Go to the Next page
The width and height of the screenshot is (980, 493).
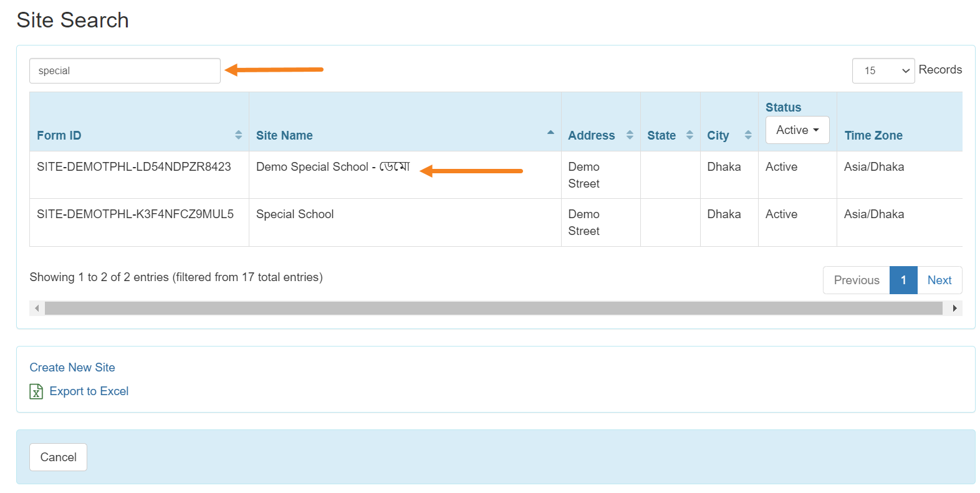point(939,280)
